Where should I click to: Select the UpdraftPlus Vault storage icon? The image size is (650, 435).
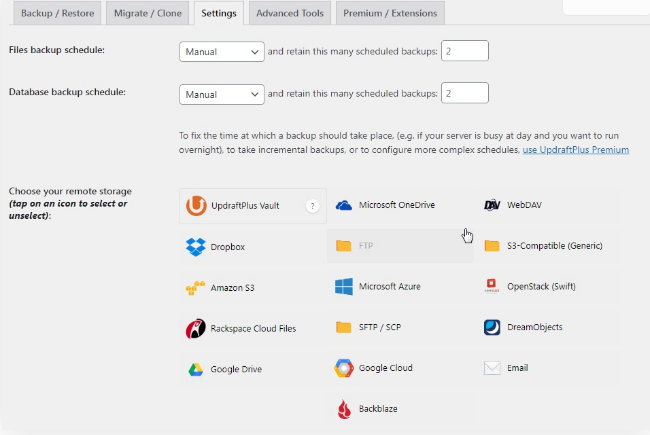tap(196, 206)
